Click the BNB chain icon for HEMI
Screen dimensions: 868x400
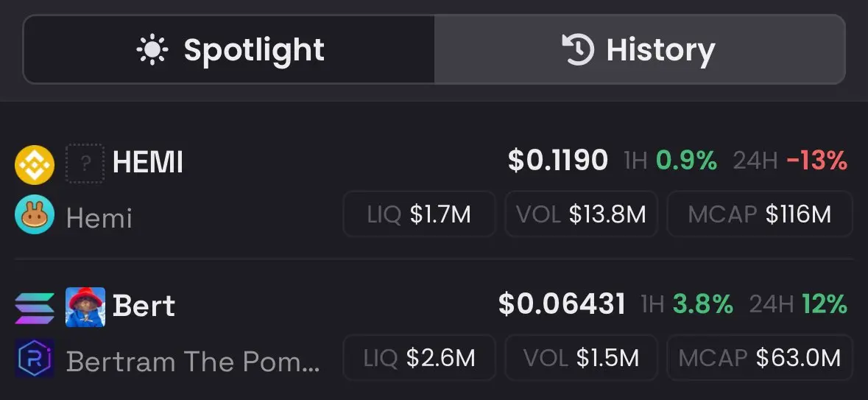(x=35, y=164)
